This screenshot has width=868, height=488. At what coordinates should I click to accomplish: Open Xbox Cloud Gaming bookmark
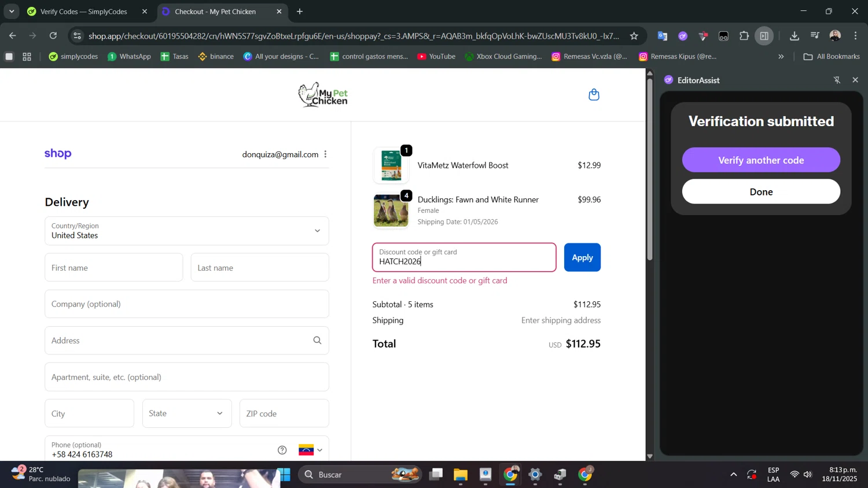coord(503,57)
